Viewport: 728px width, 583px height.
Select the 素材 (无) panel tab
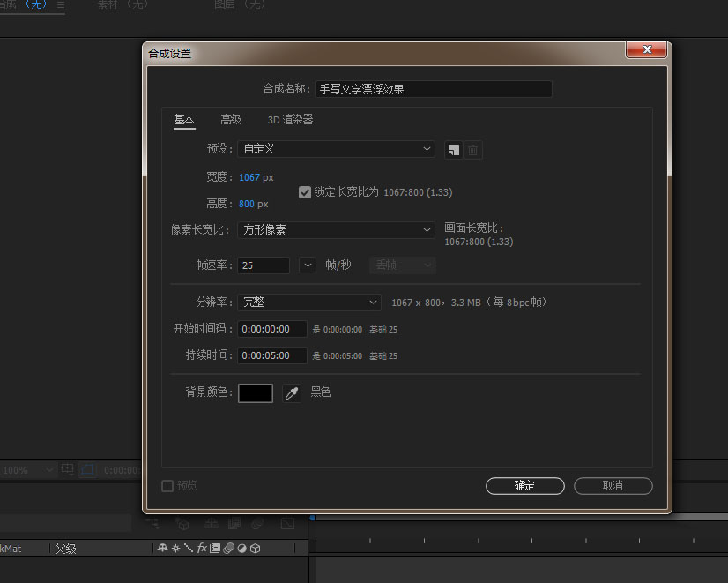123,4
